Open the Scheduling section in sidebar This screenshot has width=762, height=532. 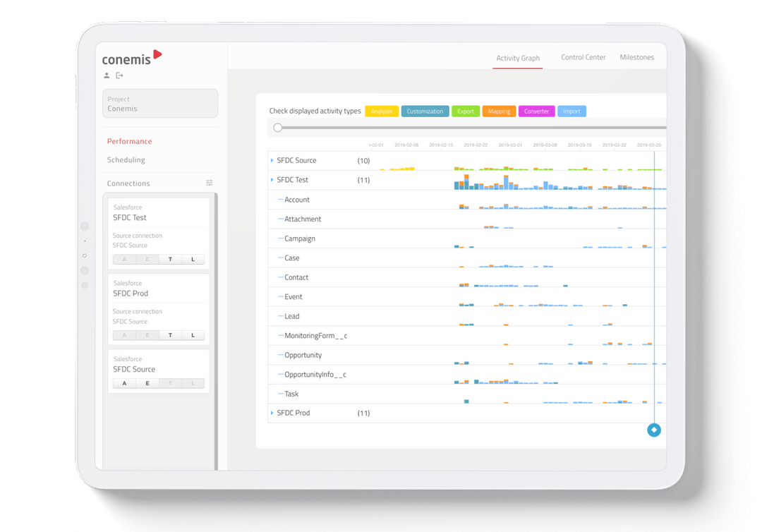point(126,160)
